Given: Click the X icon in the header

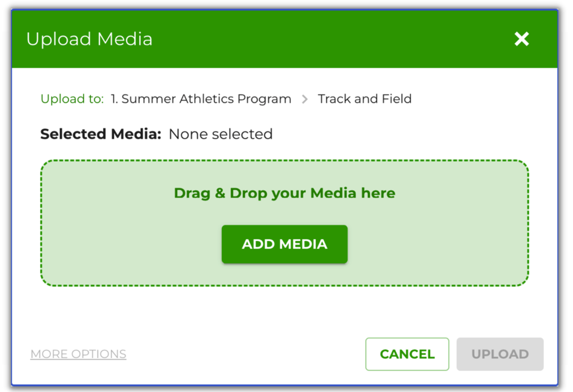Looking at the screenshot, I should (521, 39).
